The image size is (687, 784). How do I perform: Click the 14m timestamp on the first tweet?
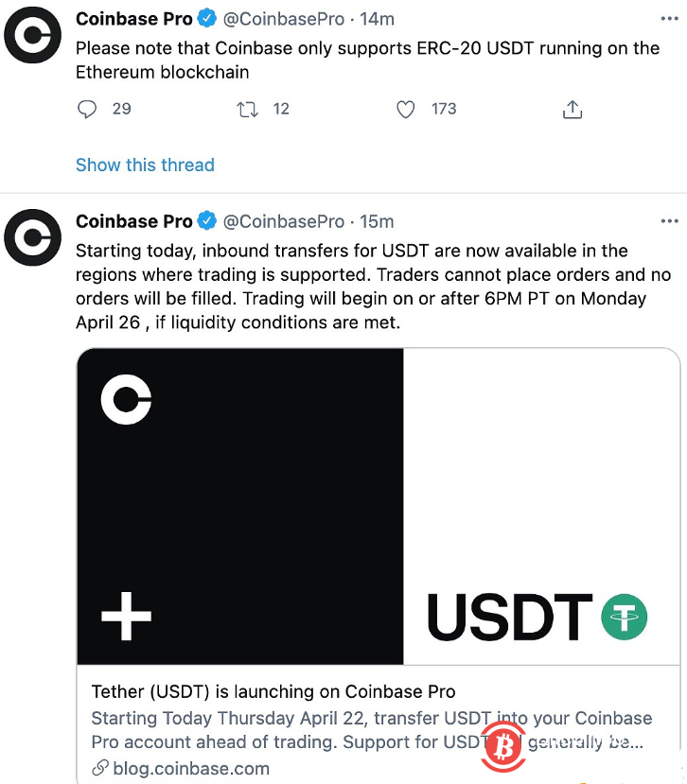click(377, 18)
